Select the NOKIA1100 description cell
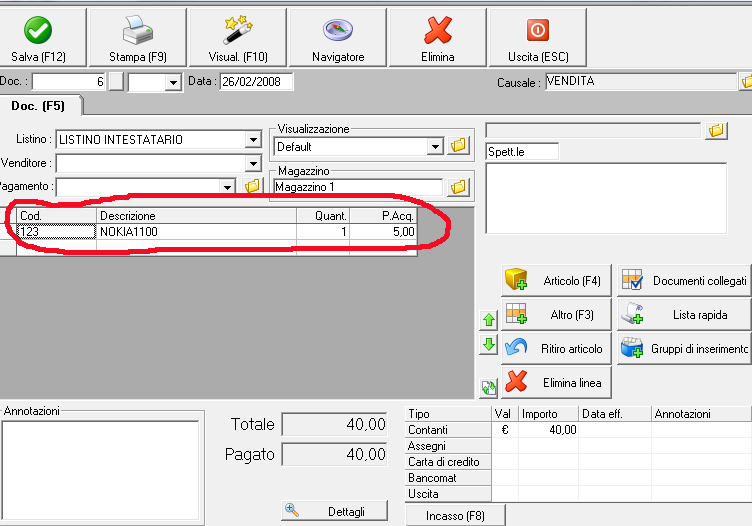This screenshot has height=526, width=752. point(196,232)
